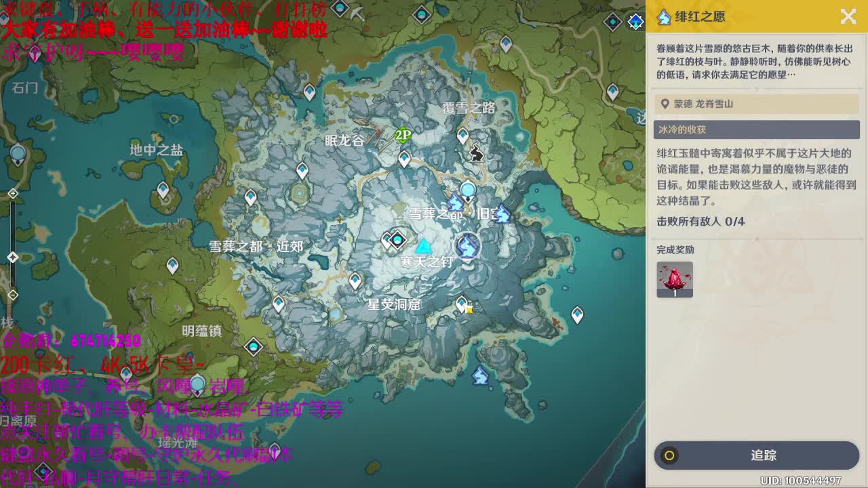
Task: Click the waypoint below 眠龙谷
Action: (404, 159)
